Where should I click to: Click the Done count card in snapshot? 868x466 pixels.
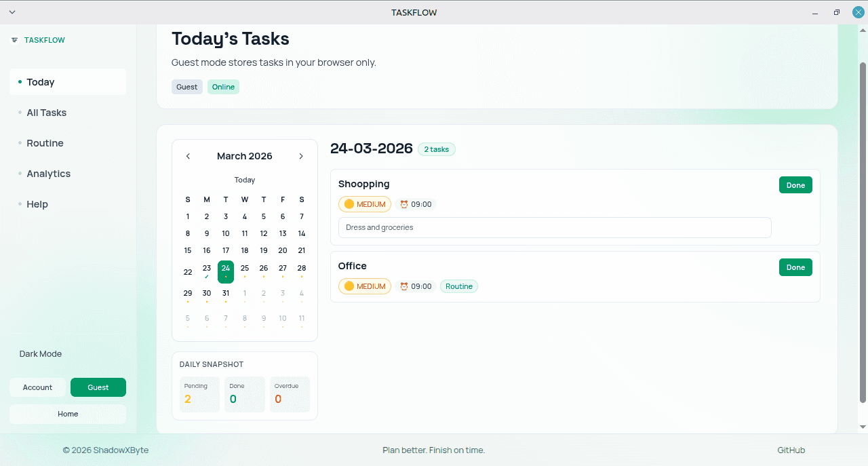(x=245, y=394)
